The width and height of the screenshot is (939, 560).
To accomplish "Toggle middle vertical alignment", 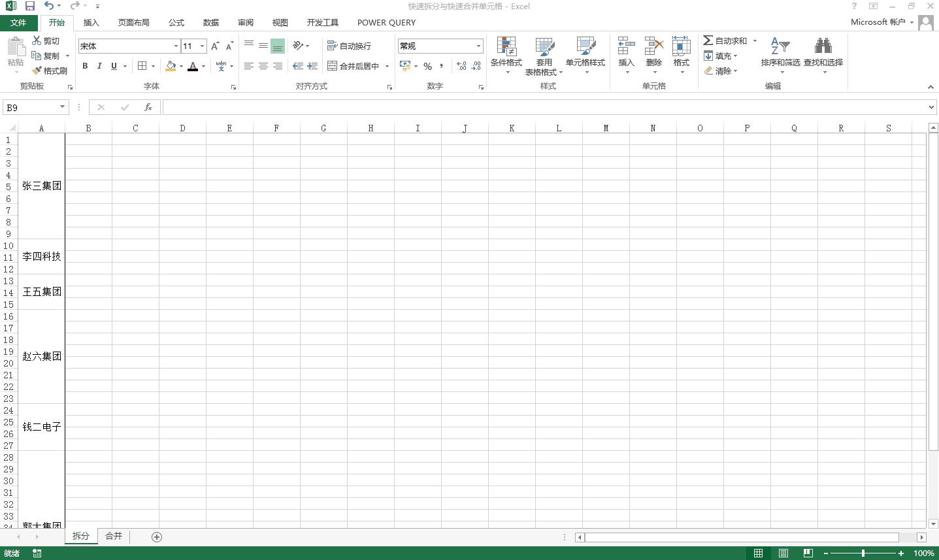I will [263, 46].
